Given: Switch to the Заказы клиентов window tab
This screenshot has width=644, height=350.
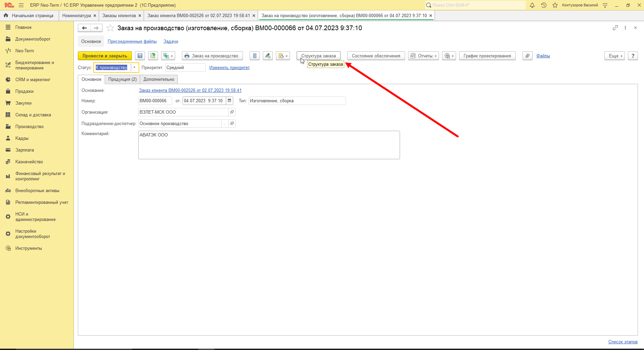Looking at the screenshot, I should click(x=119, y=16).
